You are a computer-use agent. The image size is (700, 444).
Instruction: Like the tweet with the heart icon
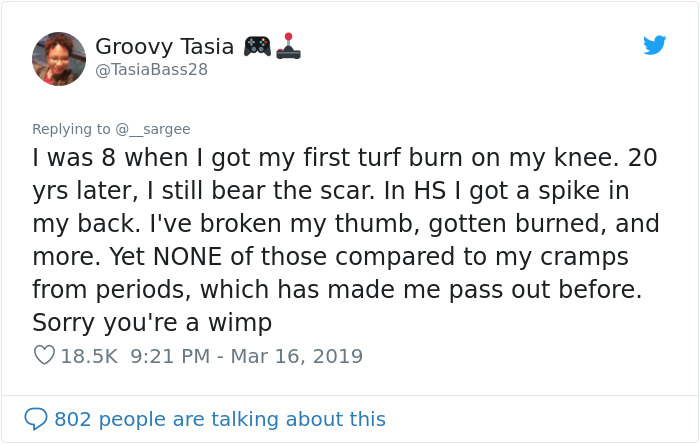43,356
